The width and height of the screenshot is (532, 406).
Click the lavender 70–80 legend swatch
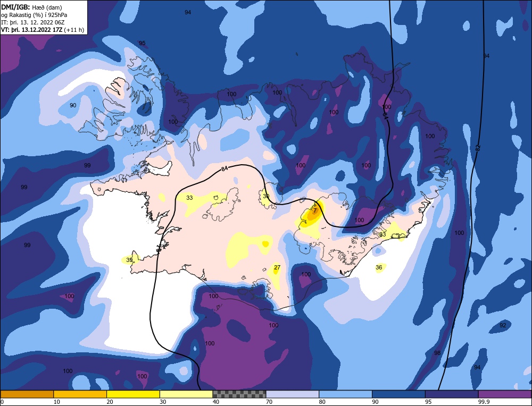(x=293, y=394)
